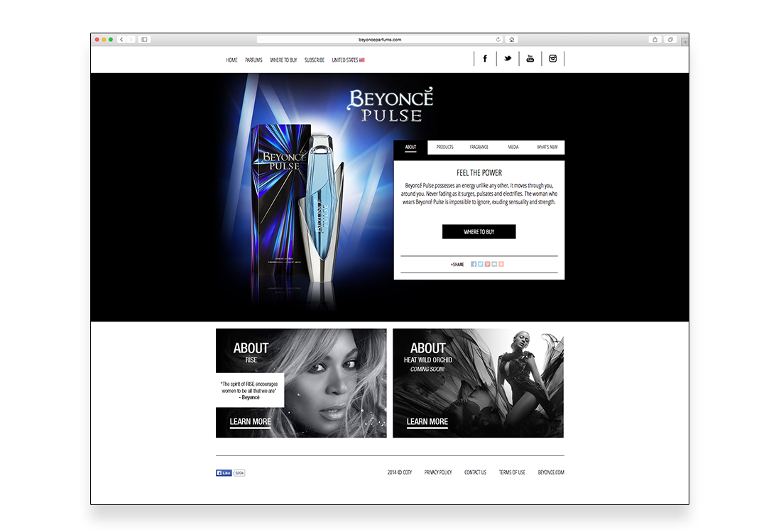Screen dimensions: 781x532
Task: Switch to the WHAT'S NEW tab
Action: point(547,148)
